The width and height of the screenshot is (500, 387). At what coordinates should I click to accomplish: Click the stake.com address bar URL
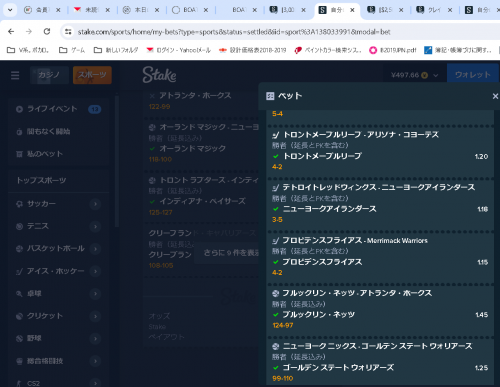pos(234,32)
